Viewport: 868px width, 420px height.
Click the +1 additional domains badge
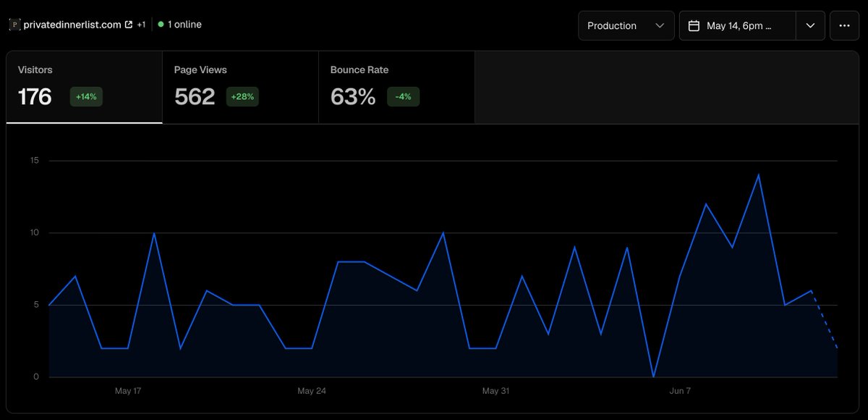pos(141,25)
